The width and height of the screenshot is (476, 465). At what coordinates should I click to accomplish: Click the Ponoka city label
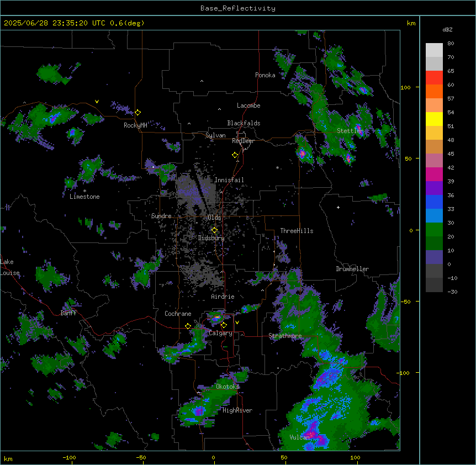[x=265, y=75]
